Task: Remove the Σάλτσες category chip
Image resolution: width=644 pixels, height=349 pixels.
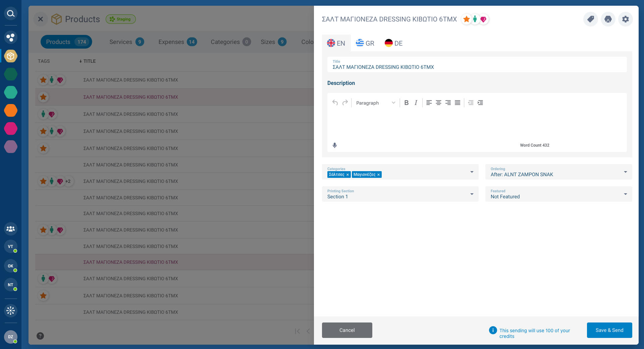Action: tap(347, 174)
